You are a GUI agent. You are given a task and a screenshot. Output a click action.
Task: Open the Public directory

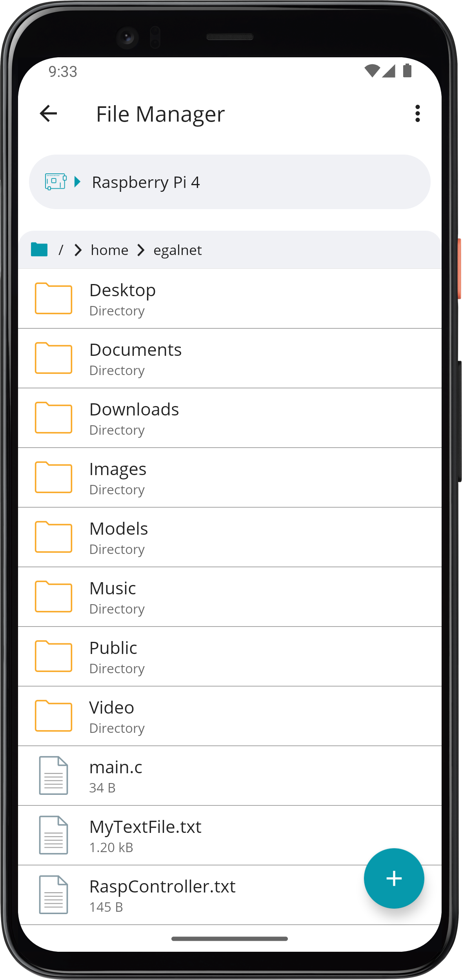click(230, 656)
